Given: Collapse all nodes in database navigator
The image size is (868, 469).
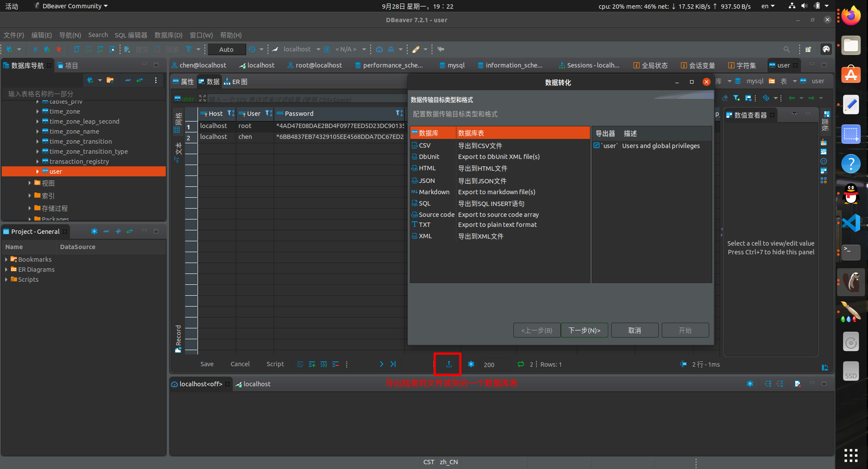Looking at the screenshot, I should 128,80.
